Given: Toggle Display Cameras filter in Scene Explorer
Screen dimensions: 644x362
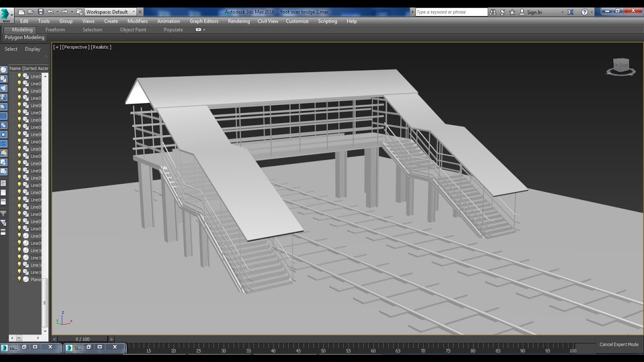Looking at the screenshot, I should (x=4, y=98).
